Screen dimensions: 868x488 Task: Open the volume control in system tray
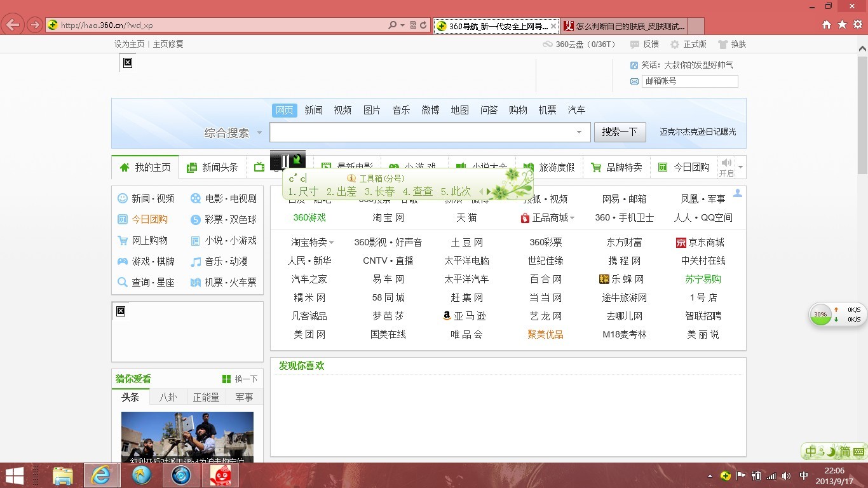click(x=787, y=475)
